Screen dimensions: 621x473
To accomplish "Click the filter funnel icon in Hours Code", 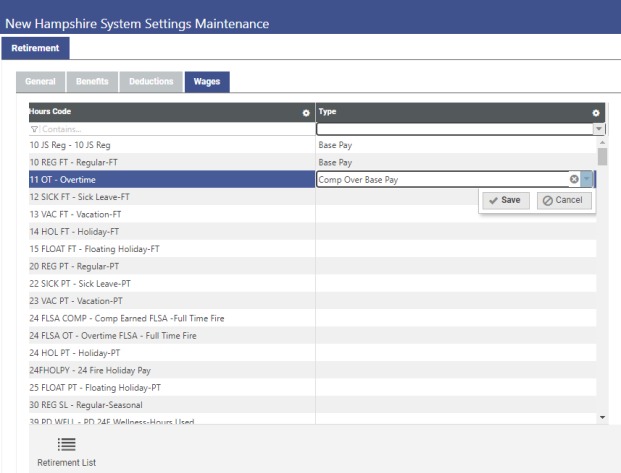I will [35, 129].
